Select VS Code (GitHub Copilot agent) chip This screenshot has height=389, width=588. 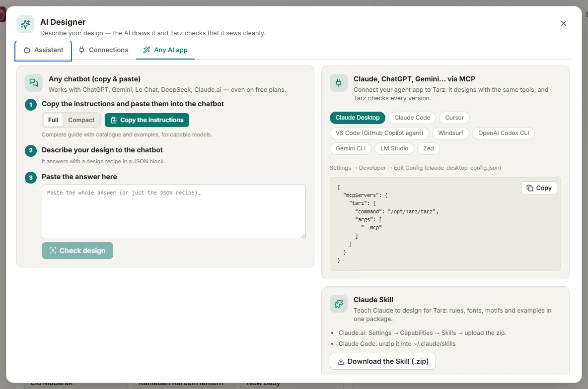(x=379, y=133)
